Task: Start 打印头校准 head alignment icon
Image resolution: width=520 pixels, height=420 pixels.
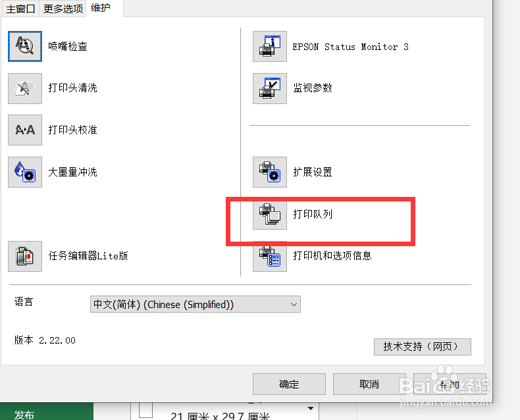Action: (x=25, y=130)
